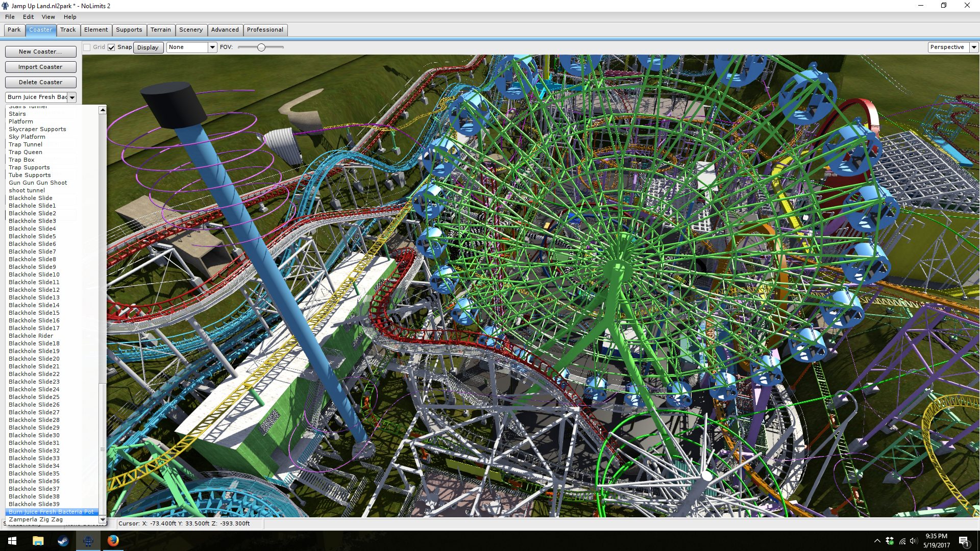
Task: Click the Windows Start button
Action: tap(12, 541)
